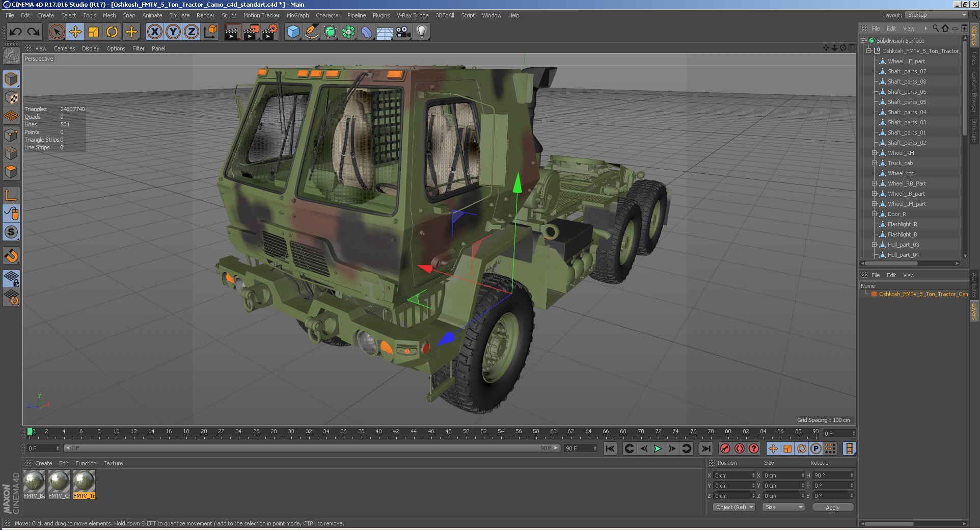This screenshot has width=980, height=530.
Task: Switch to Model mode icon
Action: tap(11, 79)
